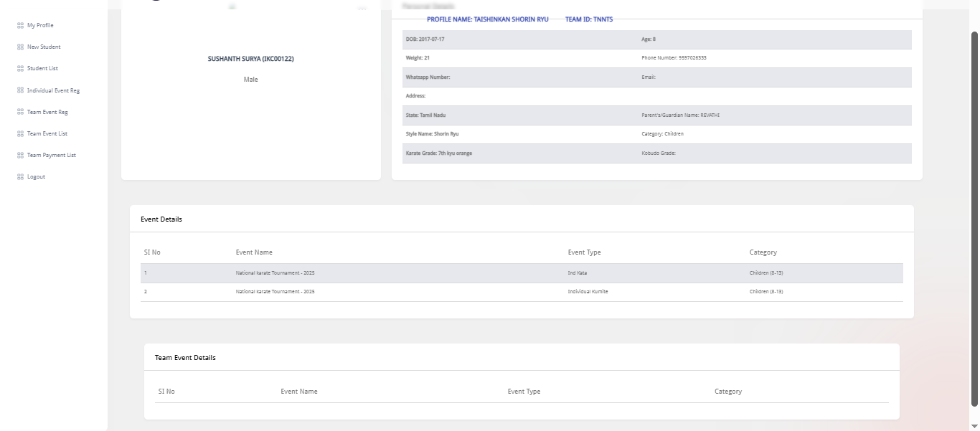980x431 pixels.
Task: Click the PROFILE NAME: TAISHINKAN SHORIN RYU text
Action: point(487,19)
